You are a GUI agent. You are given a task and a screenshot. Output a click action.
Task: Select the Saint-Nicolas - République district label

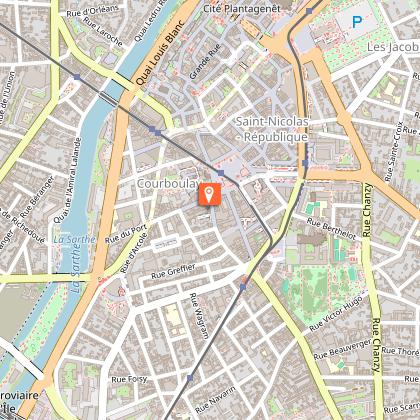pyautogui.click(x=272, y=129)
